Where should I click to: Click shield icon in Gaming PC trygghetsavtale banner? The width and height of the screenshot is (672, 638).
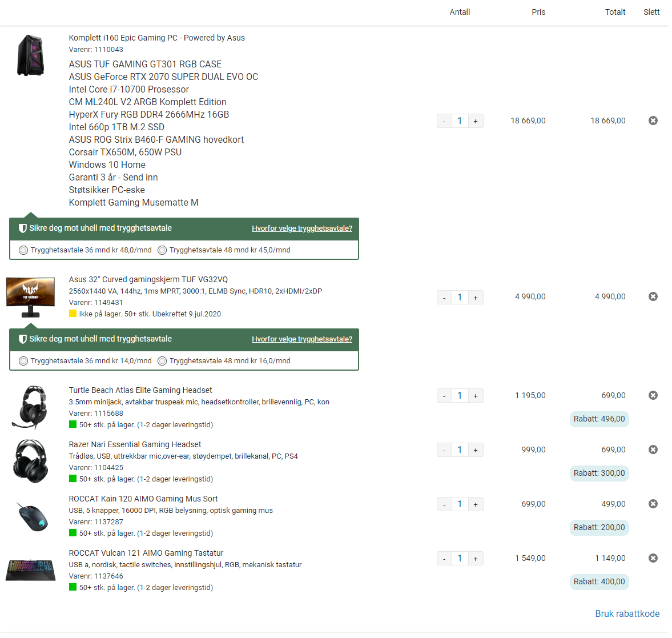coord(23,228)
